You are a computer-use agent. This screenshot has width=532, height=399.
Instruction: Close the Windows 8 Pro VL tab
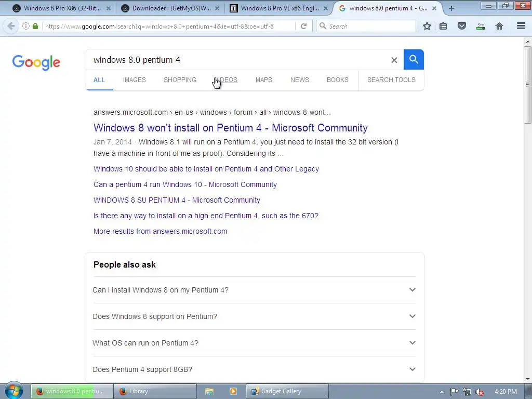click(x=326, y=8)
